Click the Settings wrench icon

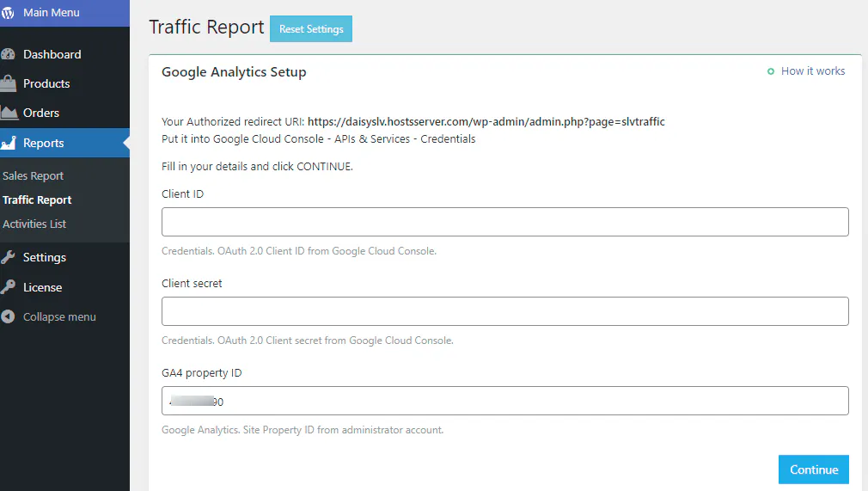pyautogui.click(x=9, y=257)
